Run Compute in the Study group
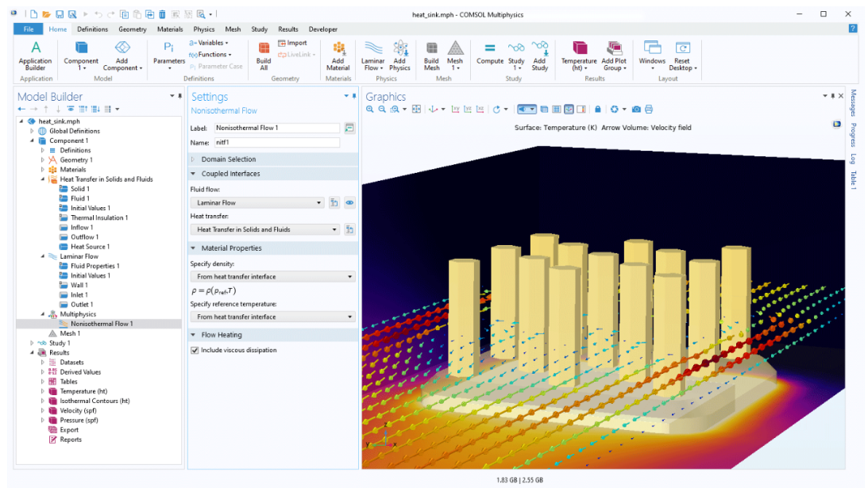This screenshot has height=488, width=868. point(490,54)
